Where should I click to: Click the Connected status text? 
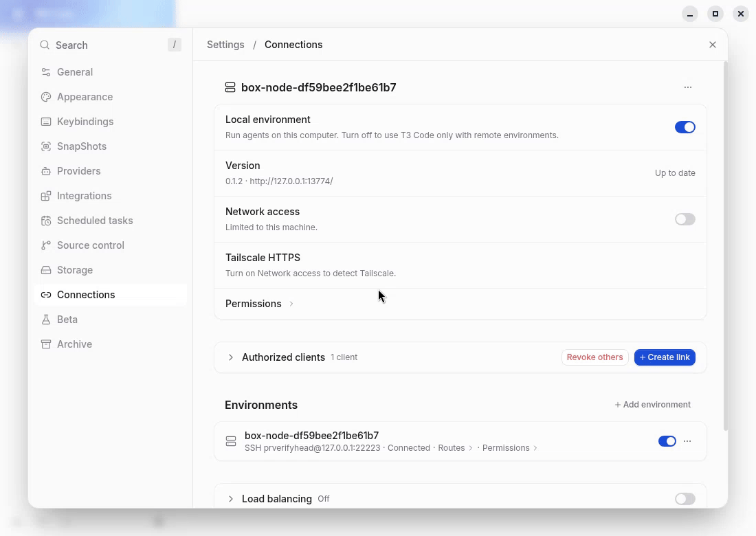click(x=409, y=448)
